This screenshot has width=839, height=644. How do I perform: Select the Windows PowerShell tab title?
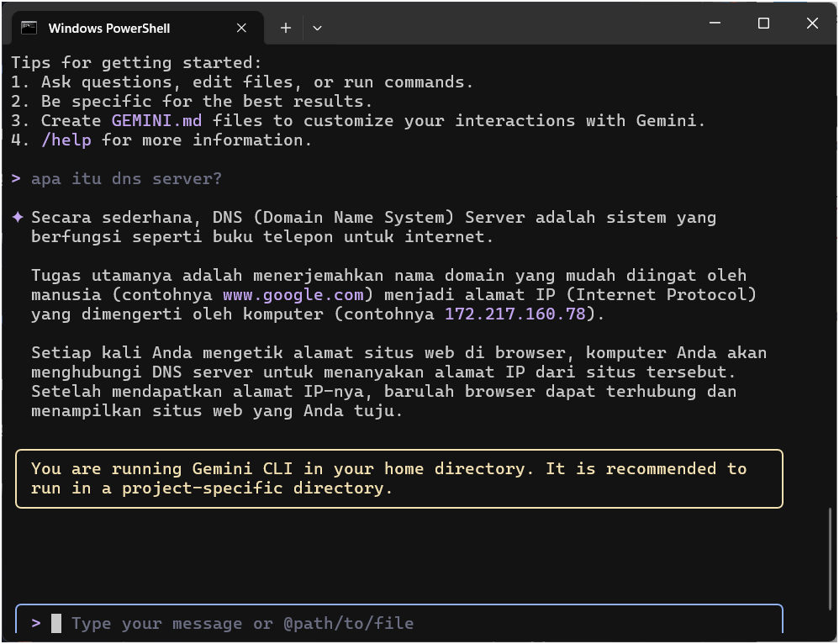tap(109, 28)
